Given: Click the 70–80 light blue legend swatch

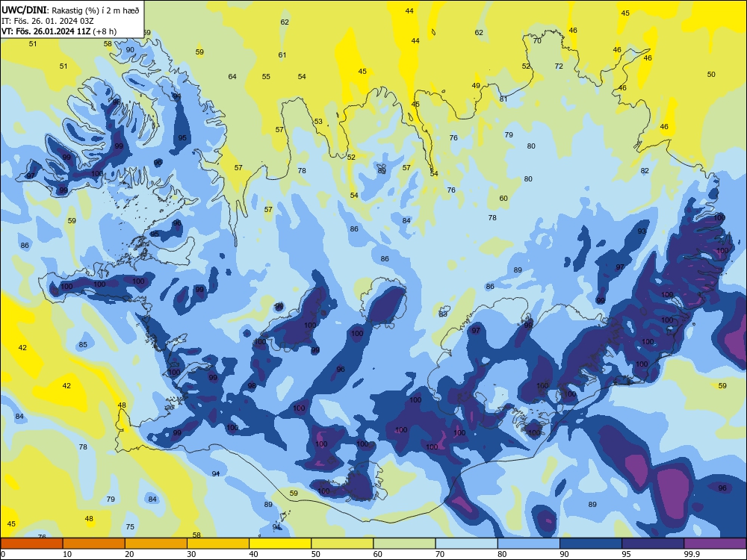Looking at the screenshot, I should pos(466,544).
